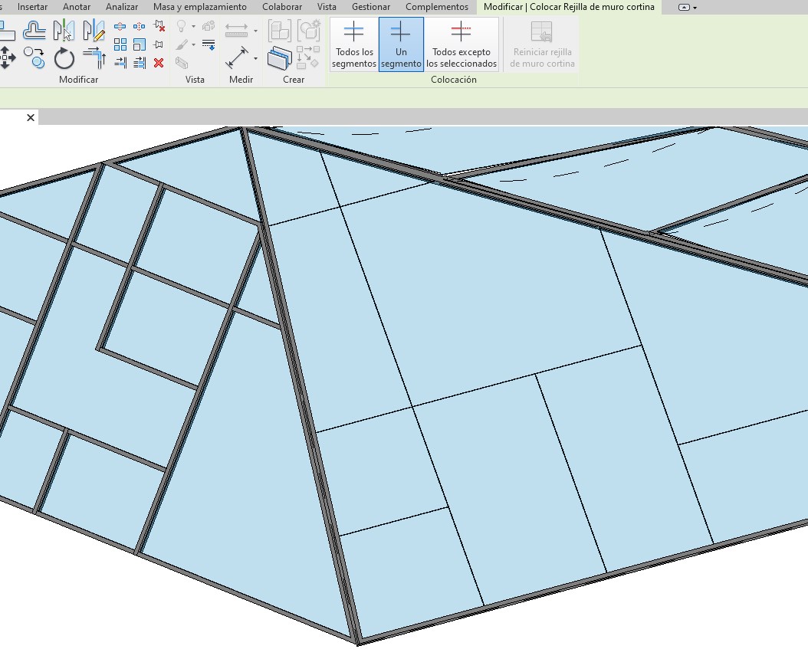Switch to the Masa y emplazamiento tab
This screenshot has height=672, width=808.
199,7
